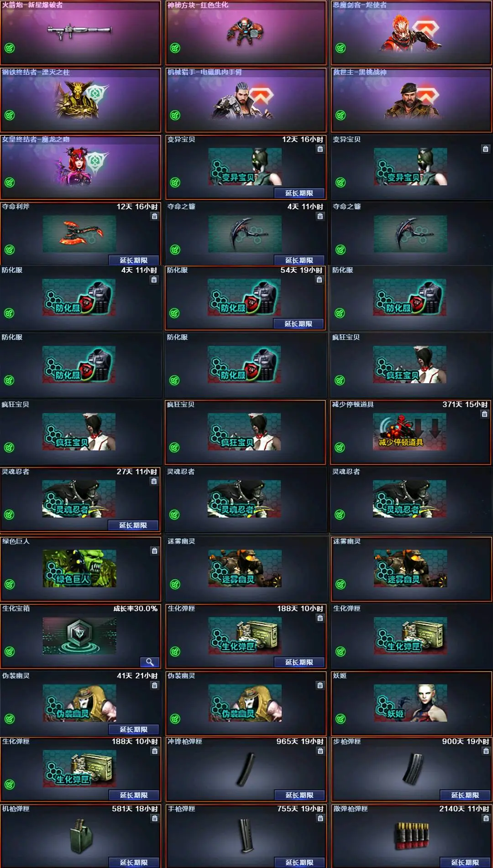Click 延长期限 button on 夺命利斧
493x868 pixels.
(134, 260)
